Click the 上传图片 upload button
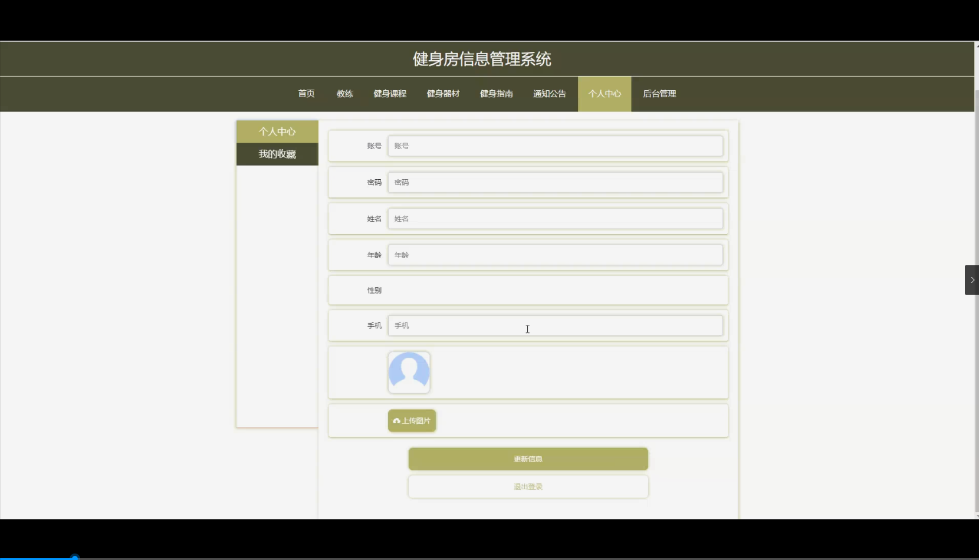Screen dimensions: 979x560 [x=412, y=421]
